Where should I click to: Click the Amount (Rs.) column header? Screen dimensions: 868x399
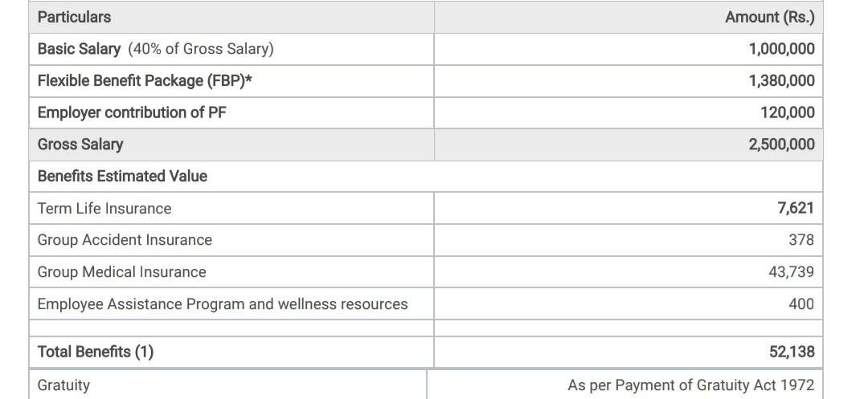pyautogui.click(x=769, y=17)
